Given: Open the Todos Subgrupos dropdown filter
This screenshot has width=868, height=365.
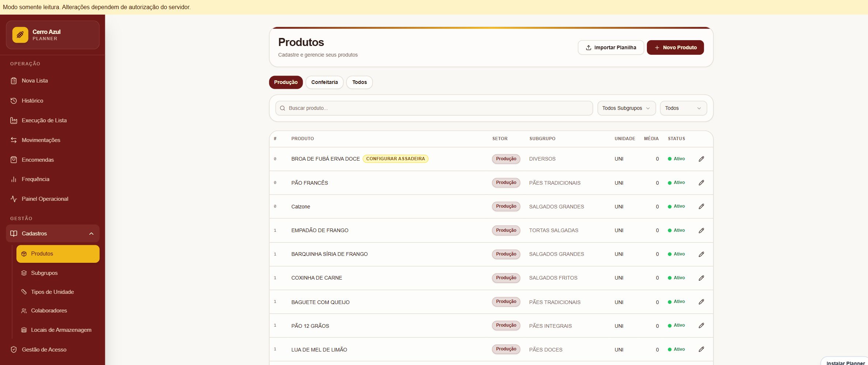Looking at the screenshot, I should [x=626, y=108].
